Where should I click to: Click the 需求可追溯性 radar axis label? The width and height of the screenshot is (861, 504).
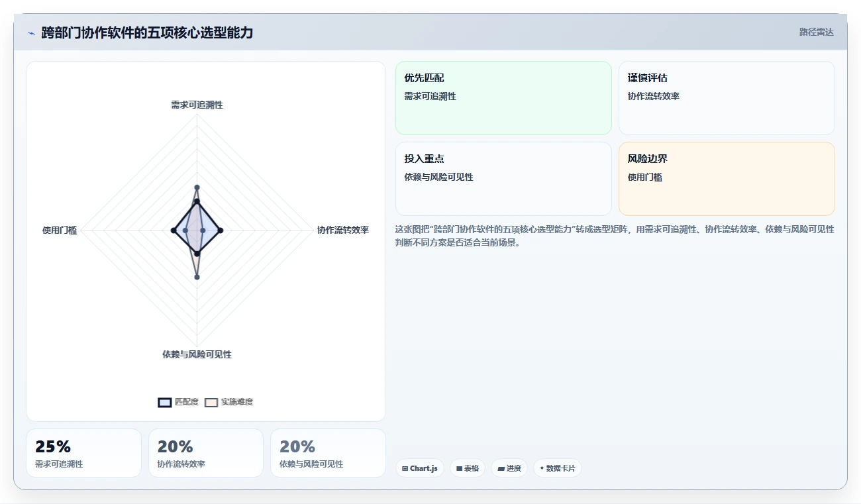pyautogui.click(x=197, y=105)
